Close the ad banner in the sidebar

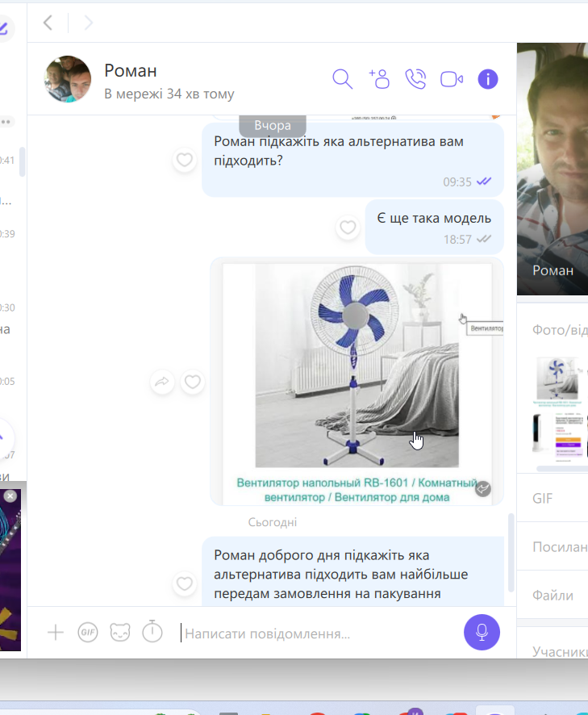(10, 495)
